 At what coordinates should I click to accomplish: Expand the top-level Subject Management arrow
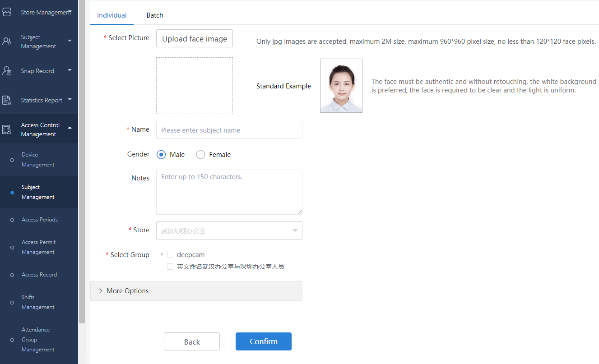(x=70, y=41)
